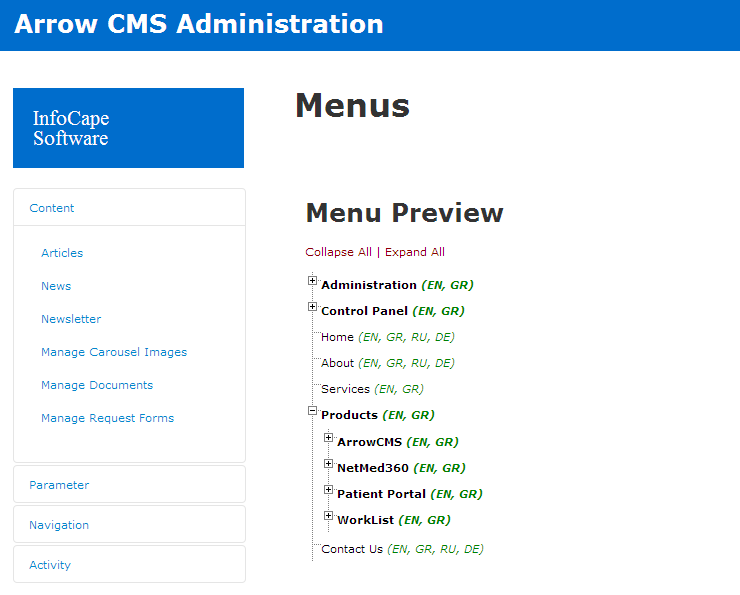Open the Articles page
The width and height of the screenshot is (740, 595).
pyautogui.click(x=62, y=253)
